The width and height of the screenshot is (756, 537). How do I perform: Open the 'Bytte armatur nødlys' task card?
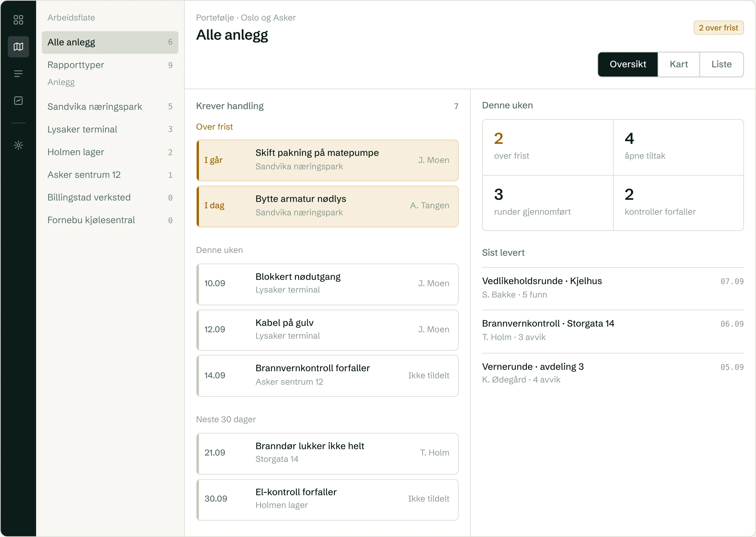[327, 206]
